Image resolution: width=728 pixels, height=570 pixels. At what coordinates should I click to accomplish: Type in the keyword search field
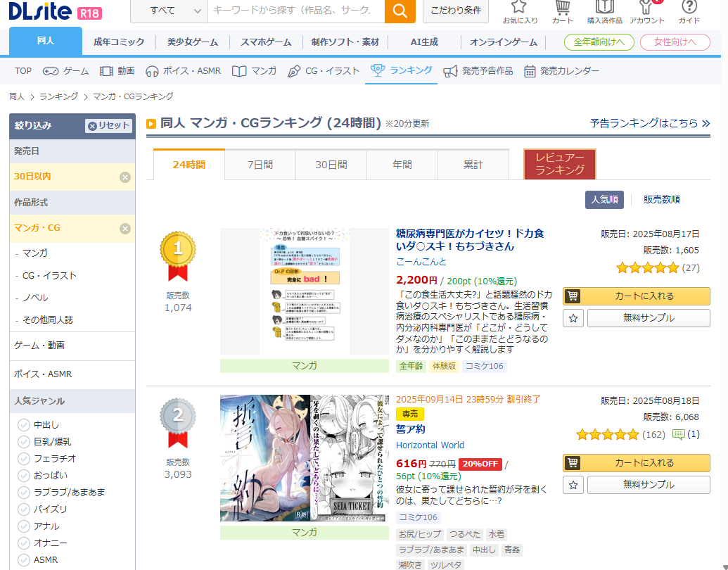295,11
